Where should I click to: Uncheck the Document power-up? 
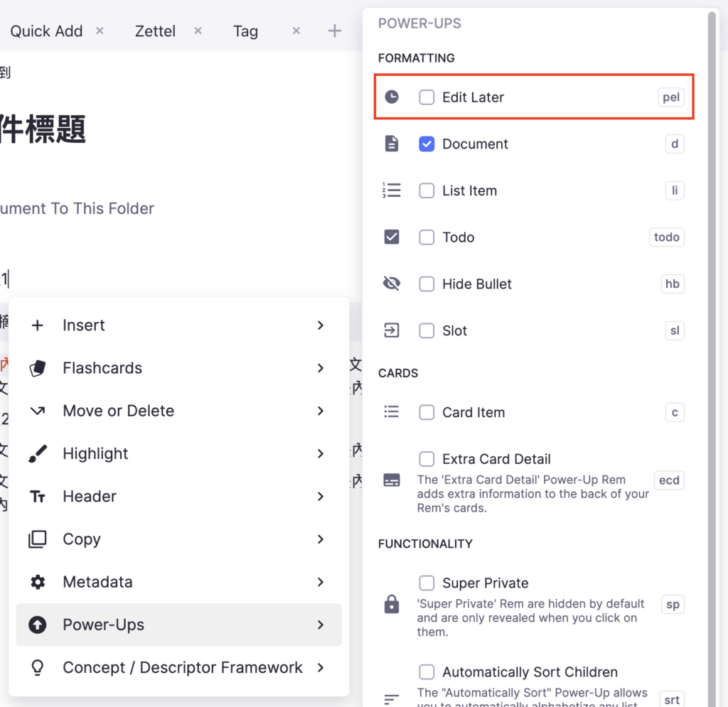click(x=427, y=144)
